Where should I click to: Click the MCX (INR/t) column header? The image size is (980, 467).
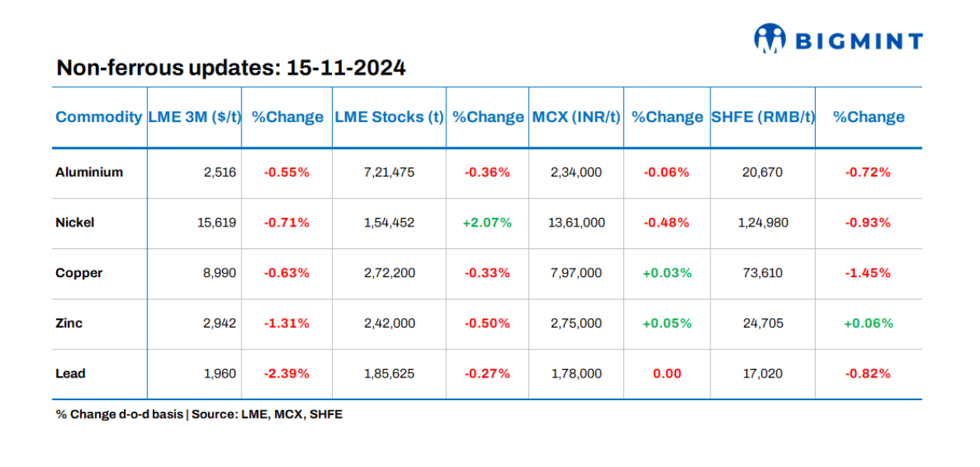(x=576, y=117)
